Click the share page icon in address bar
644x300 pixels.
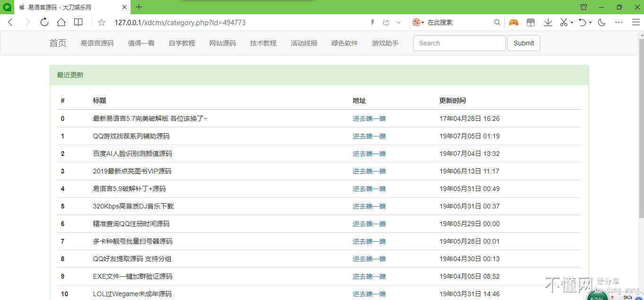[386, 22]
